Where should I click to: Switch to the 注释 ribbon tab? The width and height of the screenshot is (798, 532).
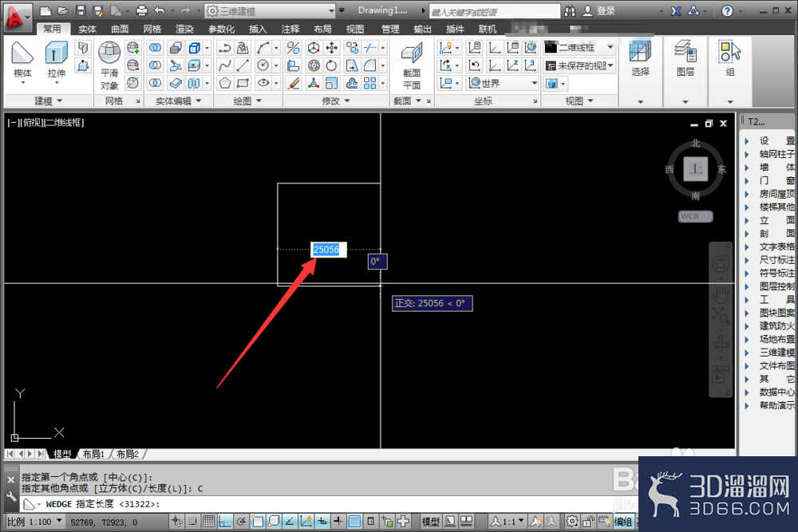290,30
